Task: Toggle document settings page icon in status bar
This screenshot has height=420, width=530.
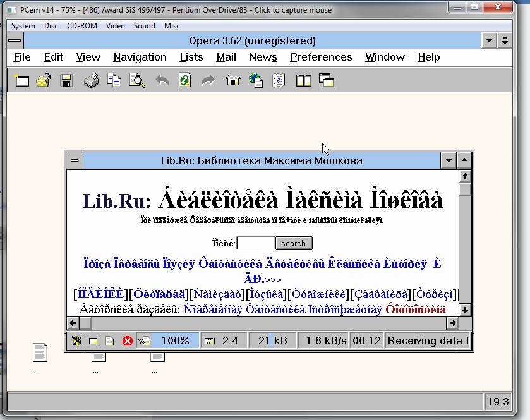Action: point(109,341)
